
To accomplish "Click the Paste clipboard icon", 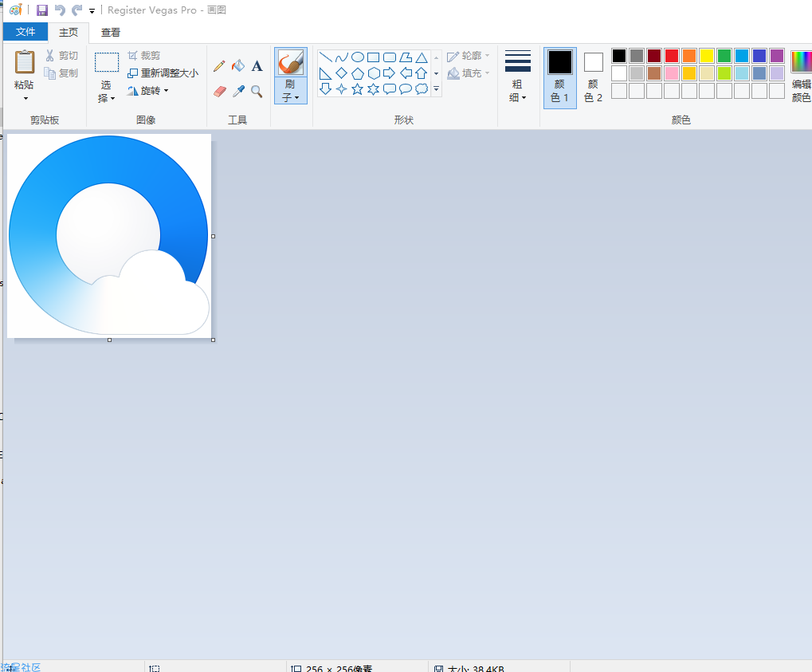I will (x=25, y=62).
